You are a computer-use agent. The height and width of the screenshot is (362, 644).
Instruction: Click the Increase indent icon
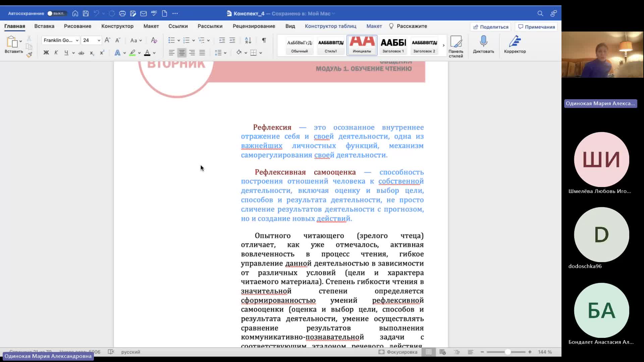point(232,40)
